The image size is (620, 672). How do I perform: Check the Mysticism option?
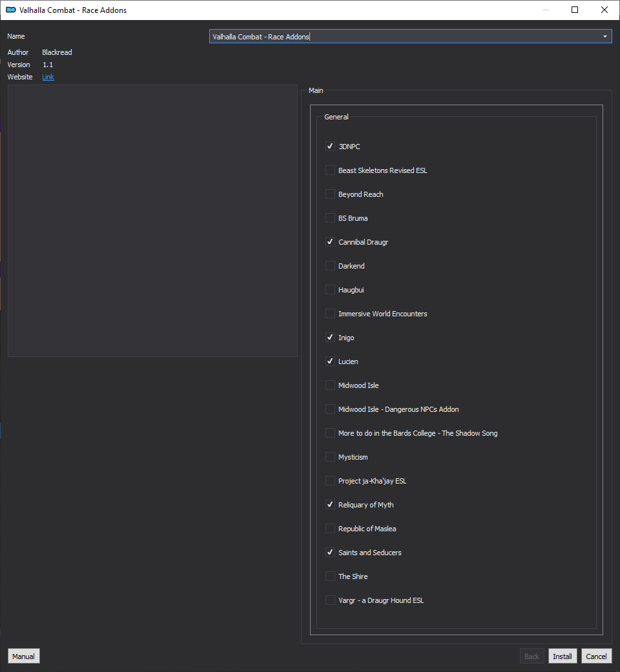tap(330, 457)
